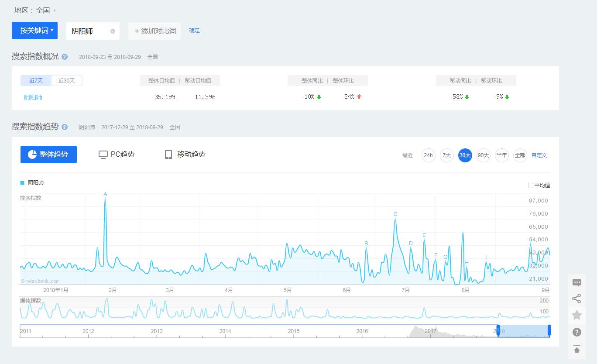The width and height of the screenshot is (597, 364).
Task: Open the feedback chat bubble icon
Action: pos(576,283)
